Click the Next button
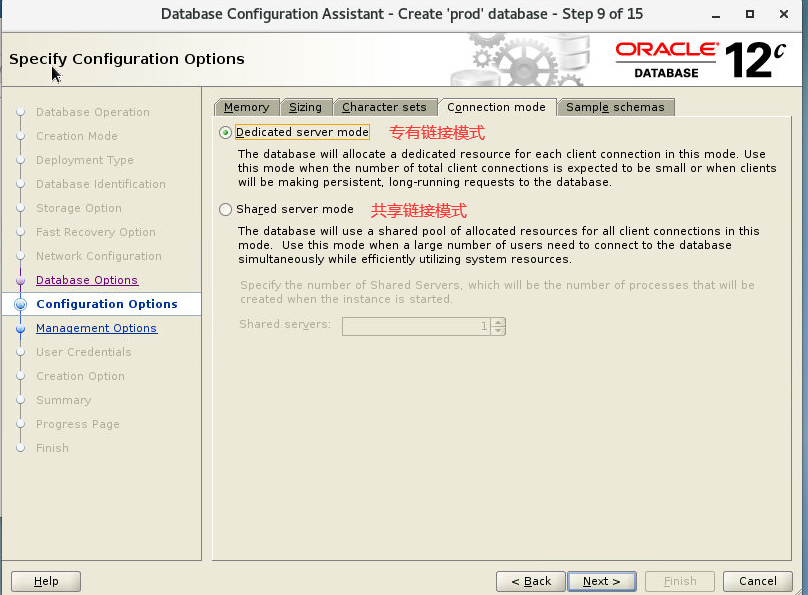 (x=601, y=581)
